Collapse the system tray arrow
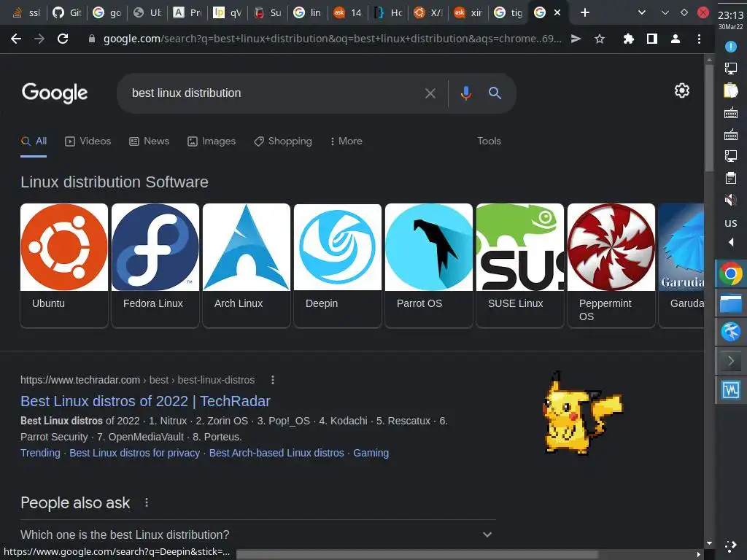This screenshot has width=747, height=560. [730, 242]
